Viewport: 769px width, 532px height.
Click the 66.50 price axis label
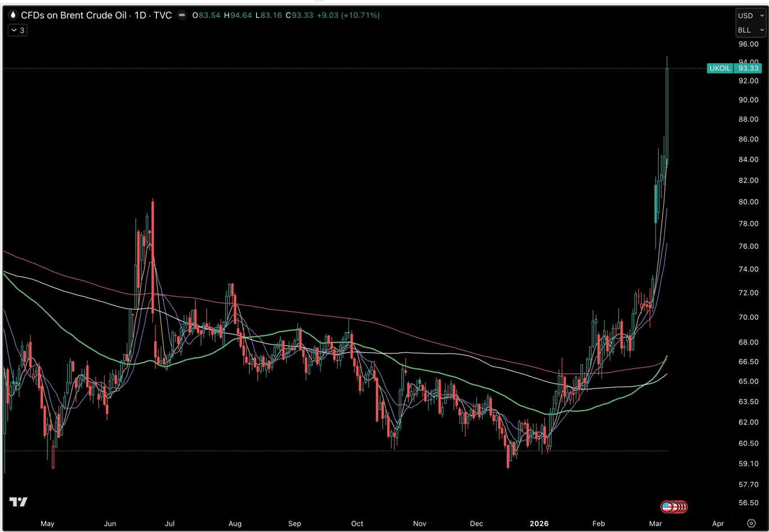[749, 361]
